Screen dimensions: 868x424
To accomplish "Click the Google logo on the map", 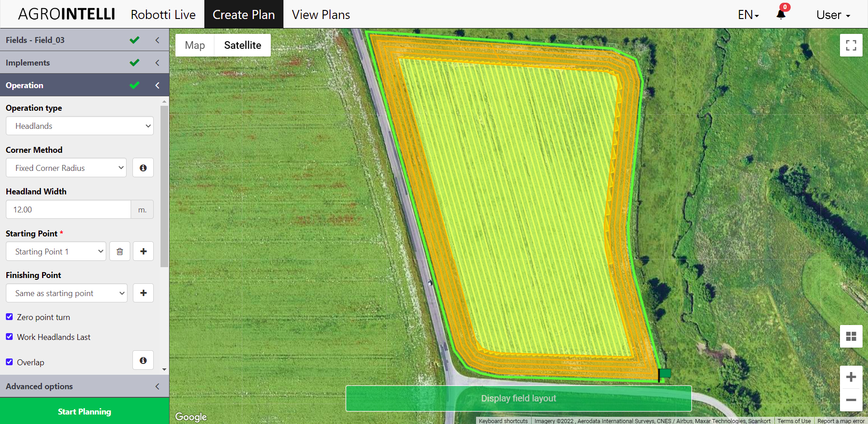I will (191, 417).
